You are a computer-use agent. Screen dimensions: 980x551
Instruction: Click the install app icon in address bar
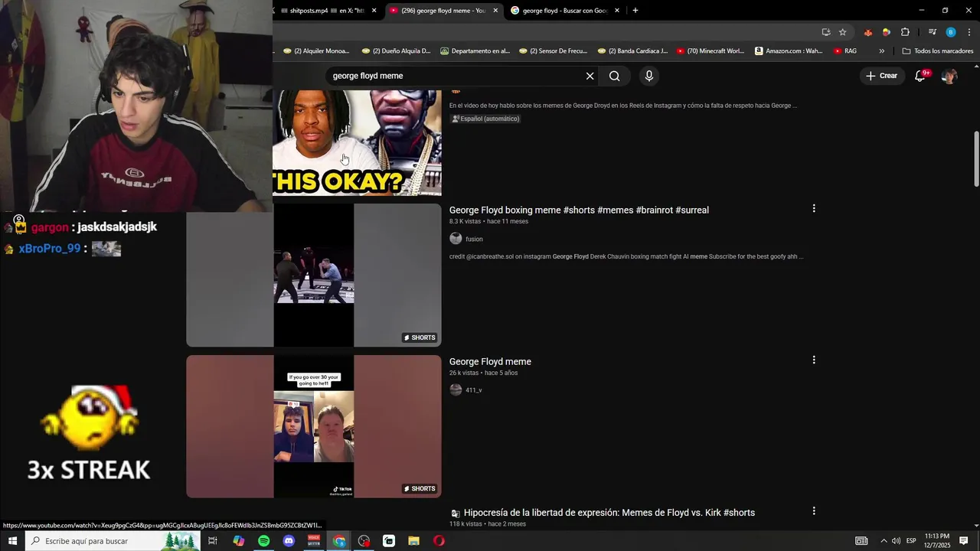point(826,32)
